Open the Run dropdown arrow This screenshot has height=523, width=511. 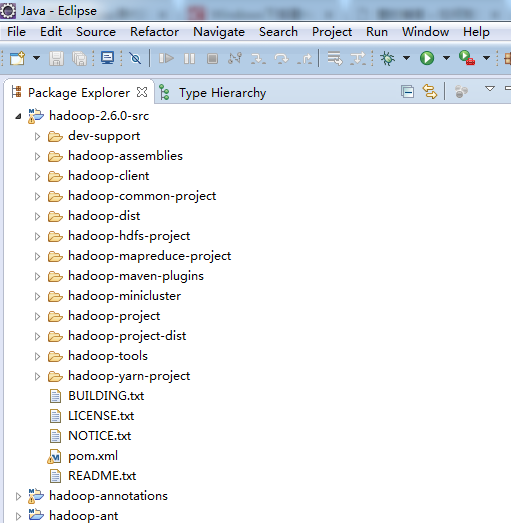click(446, 58)
